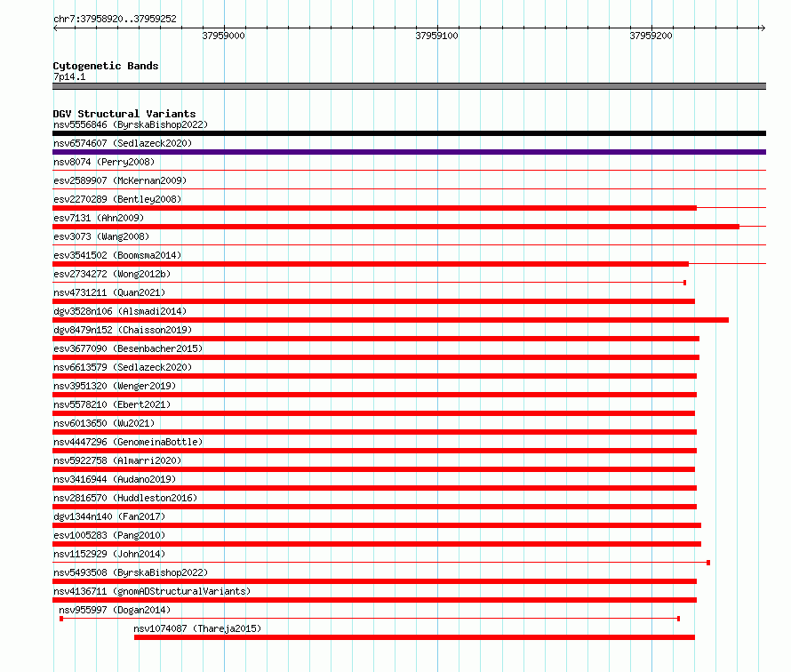The height and width of the screenshot is (672, 791).
Task: Open the nsv8074 (Perry2008) variant label
Action: tap(104, 162)
